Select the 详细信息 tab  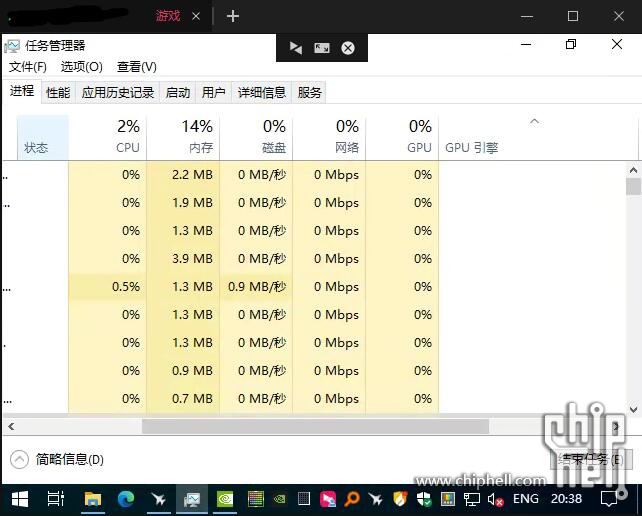pyautogui.click(x=261, y=92)
